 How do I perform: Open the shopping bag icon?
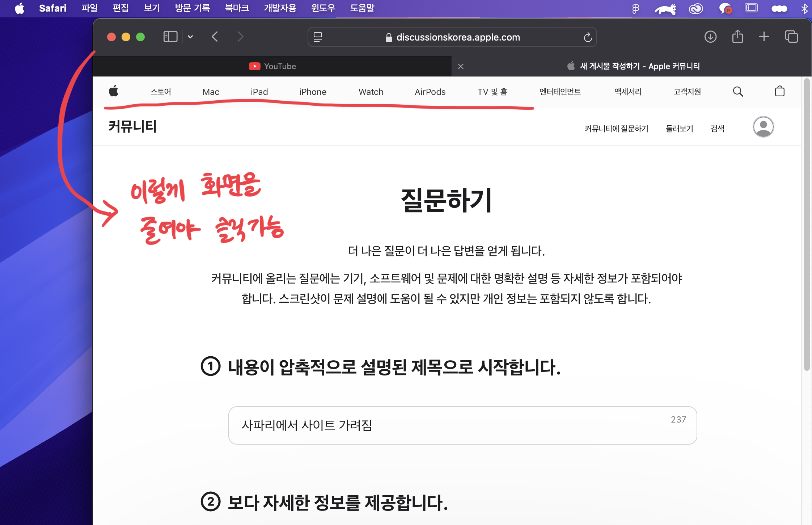[780, 91]
